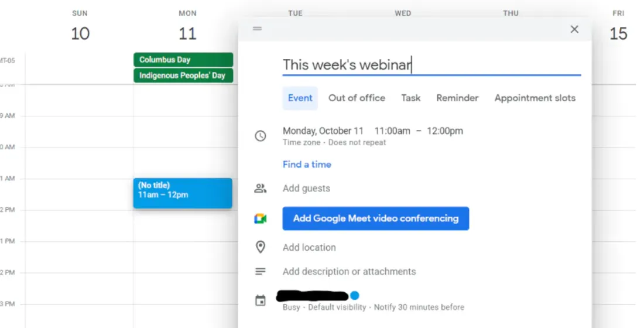Click the description lines icon

pyautogui.click(x=261, y=271)
